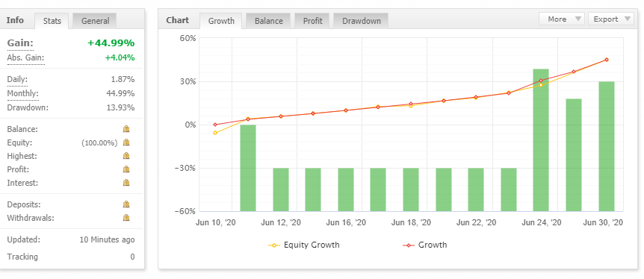Click the tallest green bar at Jun 24
This screenshot has height=279, width=644.
[x=540, y=140]
